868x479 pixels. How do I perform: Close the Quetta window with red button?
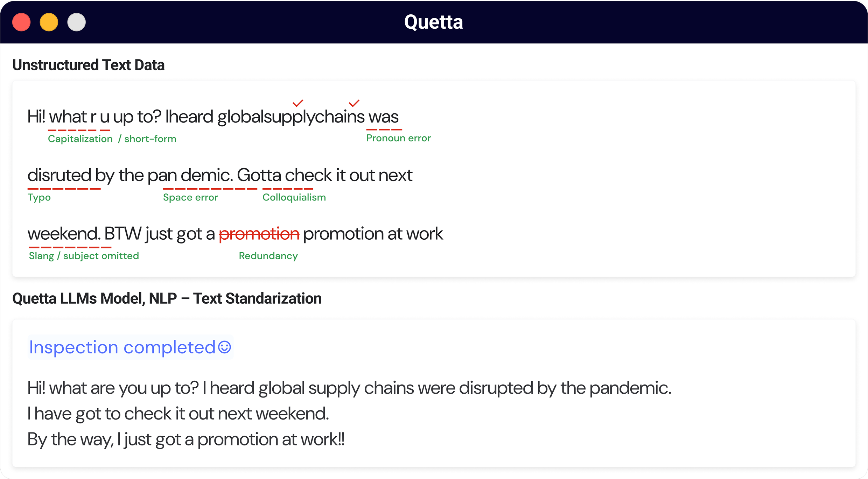(x=21, y=22)
